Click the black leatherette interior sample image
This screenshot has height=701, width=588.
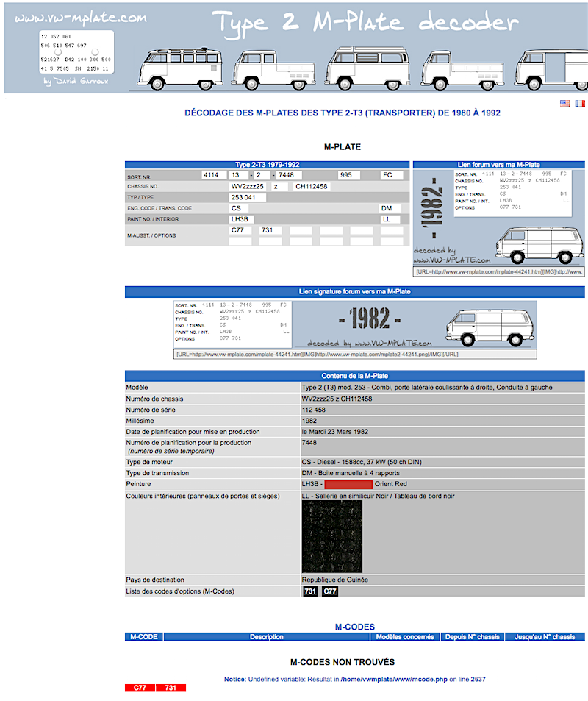332,536
